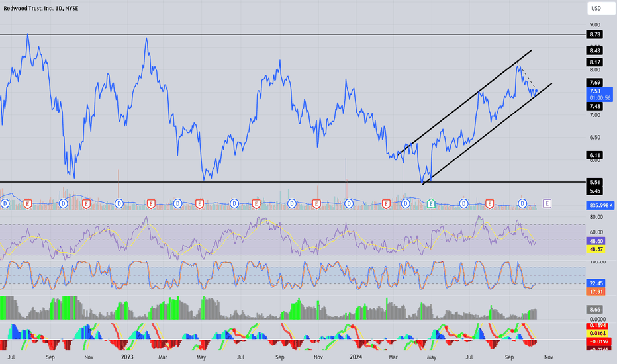Open the upcoming purple earnings marker near Nov 2024
This screenshot has width=617, height=364.
(547, 203)
